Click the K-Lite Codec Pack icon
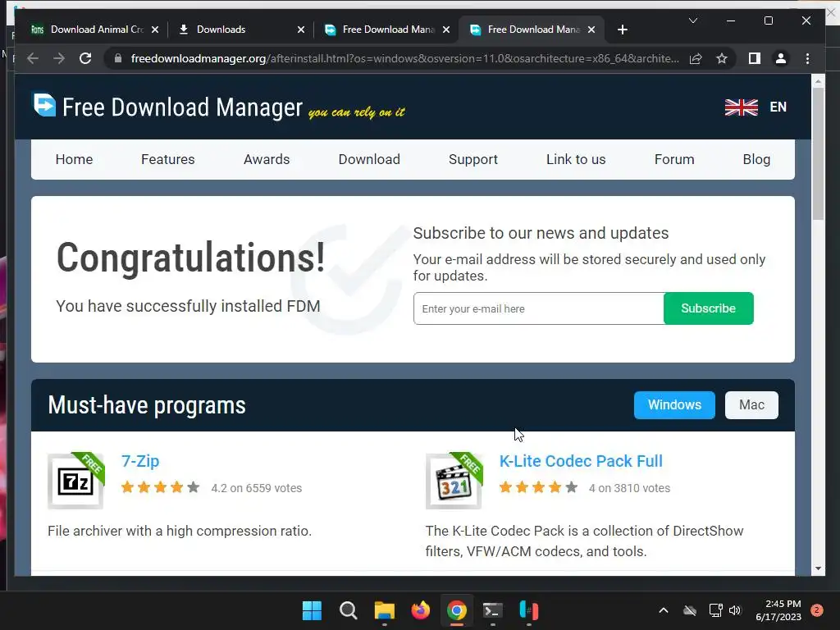The width and height of the screenshot is (840, 630). (454, 481)
